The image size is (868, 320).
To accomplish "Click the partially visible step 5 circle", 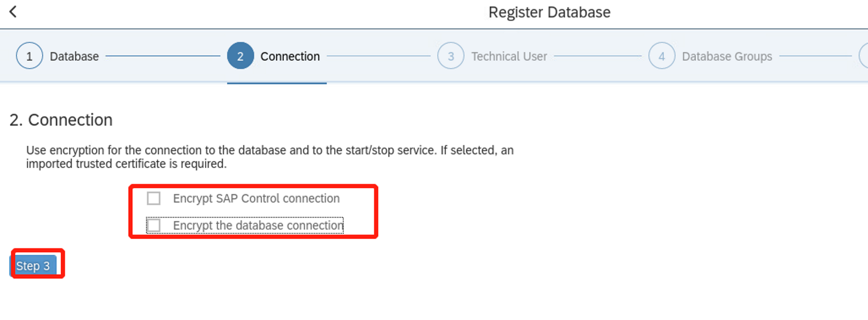I will click(863, 56).
